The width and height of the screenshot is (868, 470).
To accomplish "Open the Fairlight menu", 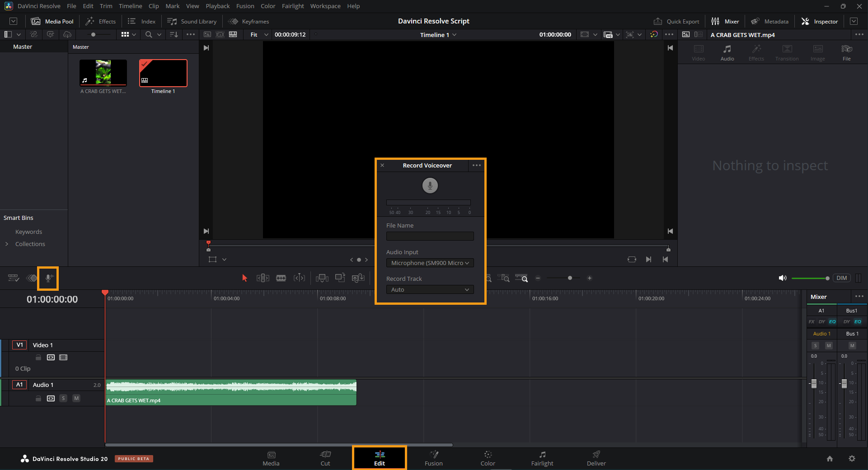I will tap(293, 6).
